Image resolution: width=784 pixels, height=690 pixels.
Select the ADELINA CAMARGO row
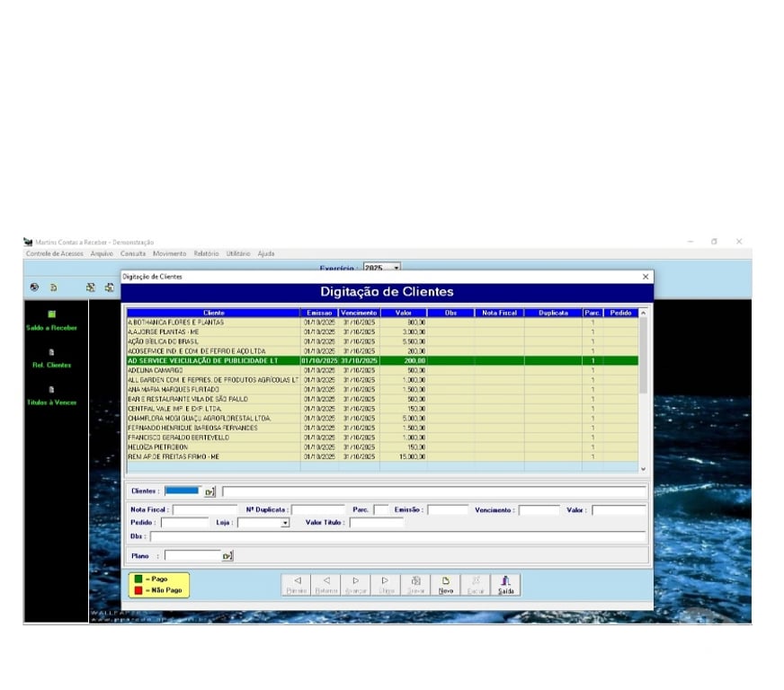pyautogui.click(x=212, y=370)
